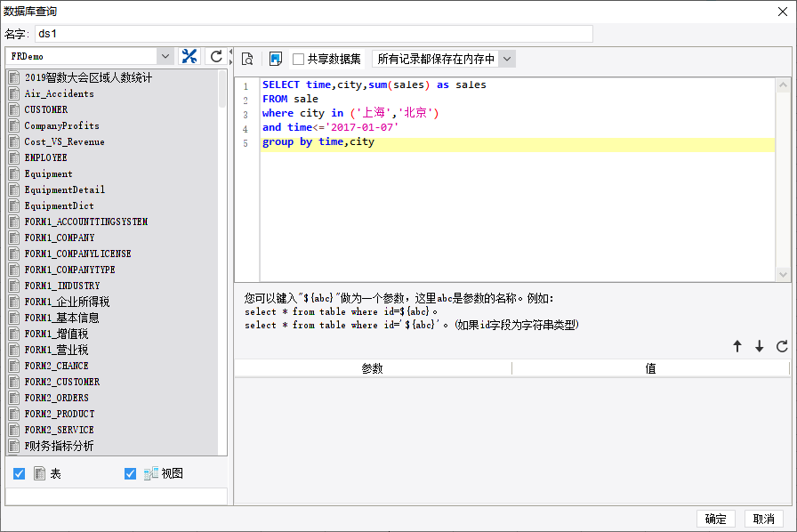Click SQL line with where city in
797x532 pixels.
click(350, 113)
